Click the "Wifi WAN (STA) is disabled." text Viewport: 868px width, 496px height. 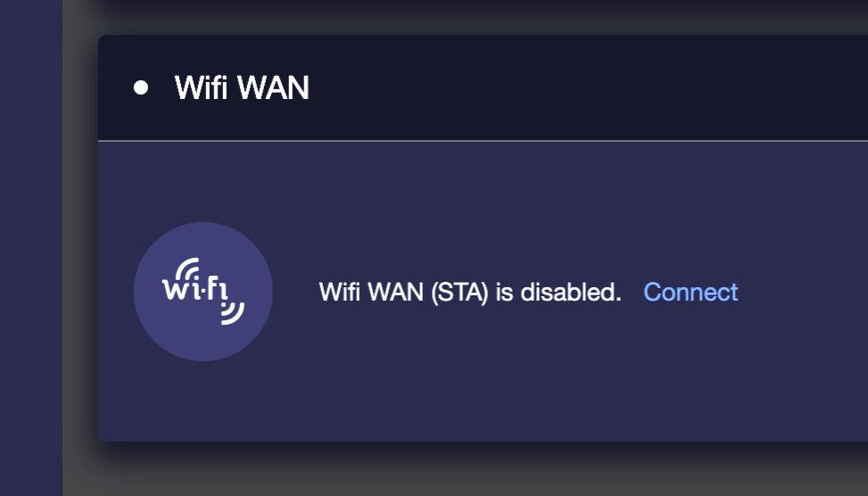[470, 292]
